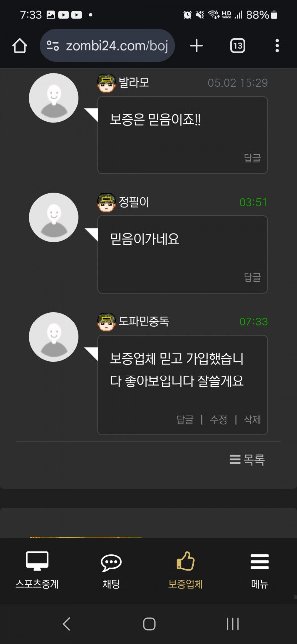Tap the browser home icon

(x=19, y=46)
